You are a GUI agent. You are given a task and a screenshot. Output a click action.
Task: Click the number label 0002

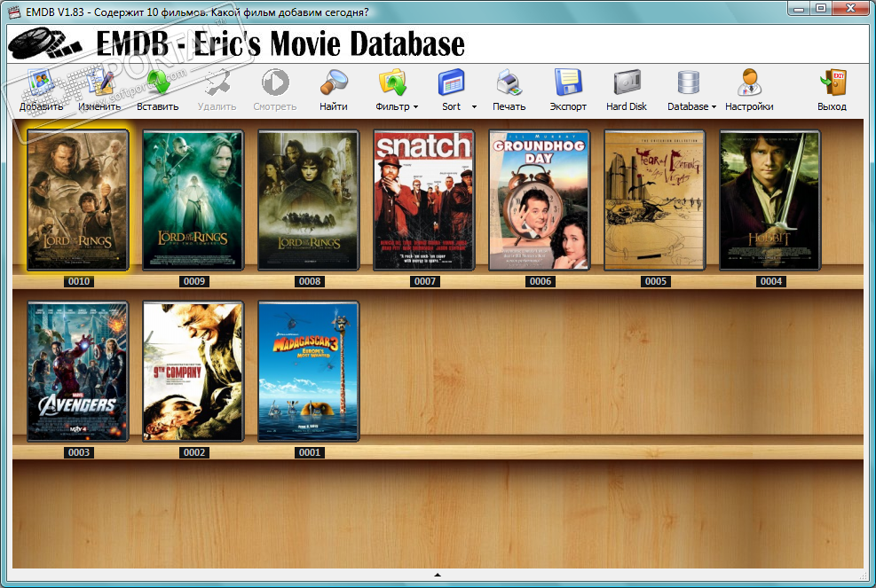[194, 452]
